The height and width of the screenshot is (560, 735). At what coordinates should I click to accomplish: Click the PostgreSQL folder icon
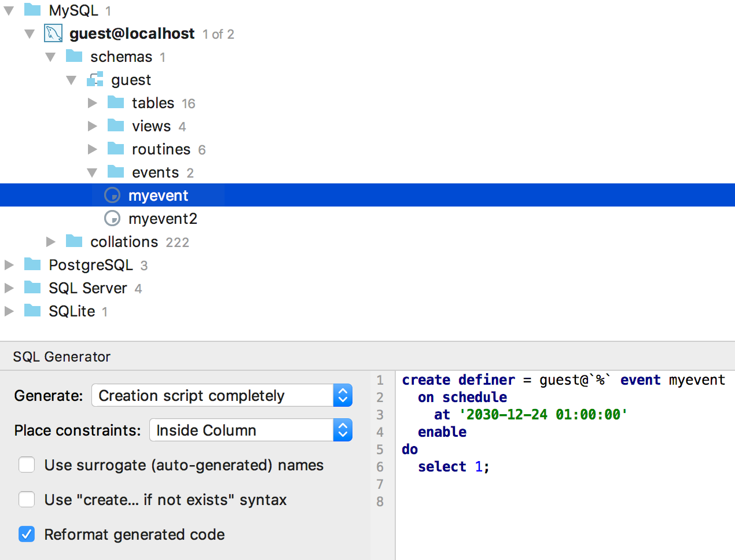point(32,265)
